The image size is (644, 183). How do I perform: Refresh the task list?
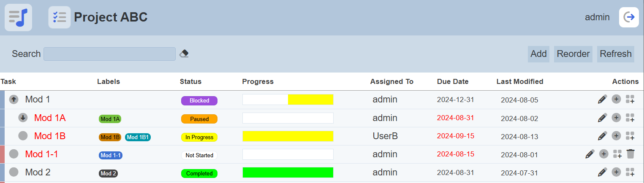[x=615, y=54]
